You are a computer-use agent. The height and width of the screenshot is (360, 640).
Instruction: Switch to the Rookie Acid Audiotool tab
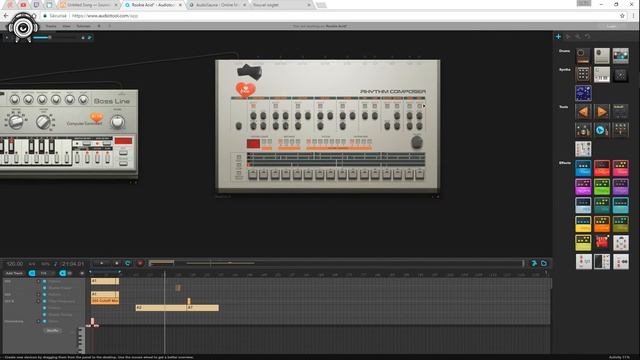(x=153, y=5)
